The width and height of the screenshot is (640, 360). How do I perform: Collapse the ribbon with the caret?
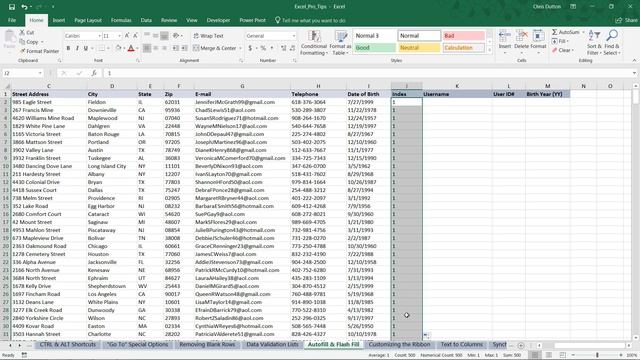[634, 60]
